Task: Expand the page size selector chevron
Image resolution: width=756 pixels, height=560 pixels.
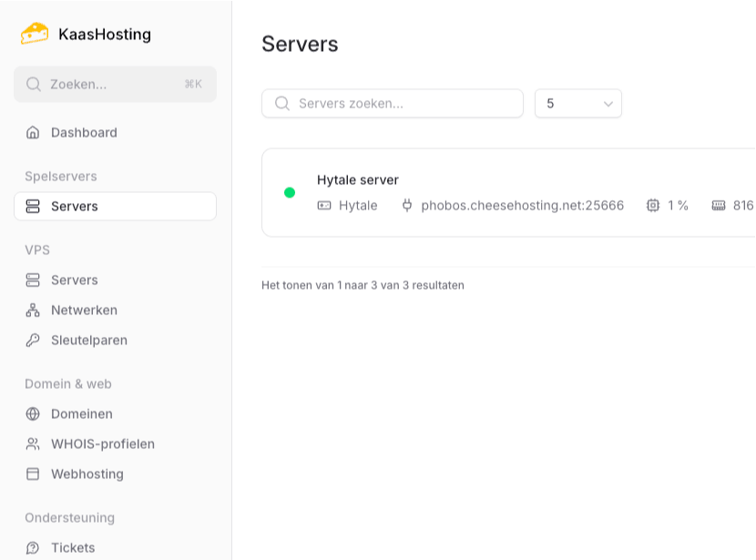Action: 608,103
